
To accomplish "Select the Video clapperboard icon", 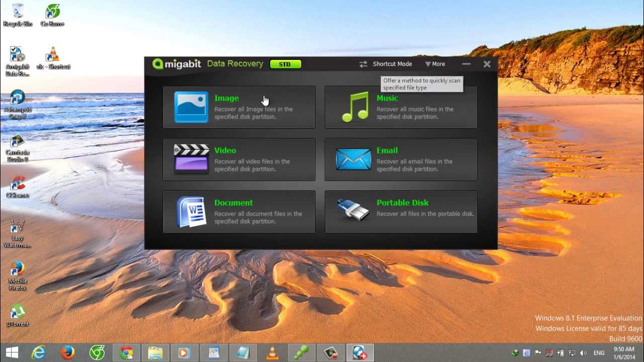I will (191, 159).
